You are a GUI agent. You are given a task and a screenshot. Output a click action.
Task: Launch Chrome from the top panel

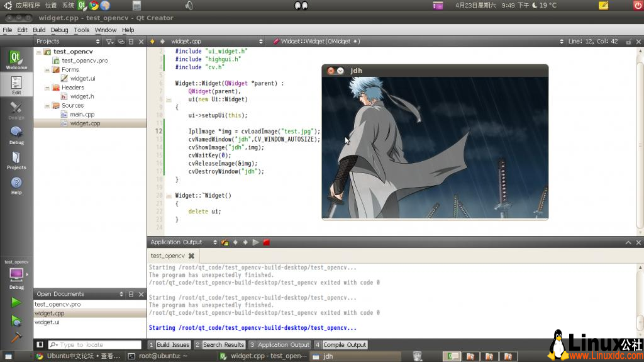pyautogui.click(x=94, y=5)
